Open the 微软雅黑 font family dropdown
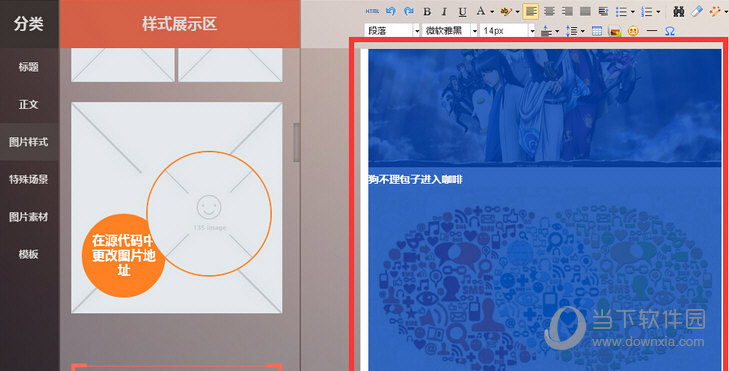 pos(451,31)
